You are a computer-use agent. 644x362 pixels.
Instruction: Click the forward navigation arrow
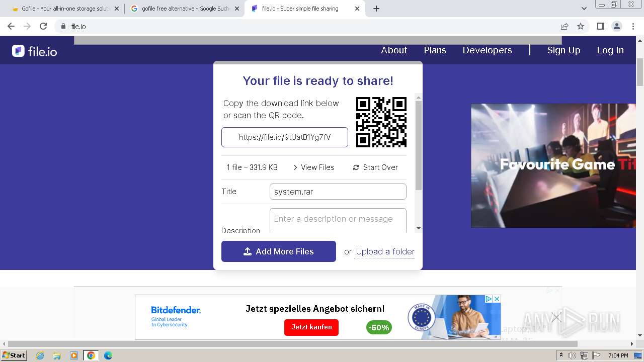[x=27, y=26]
